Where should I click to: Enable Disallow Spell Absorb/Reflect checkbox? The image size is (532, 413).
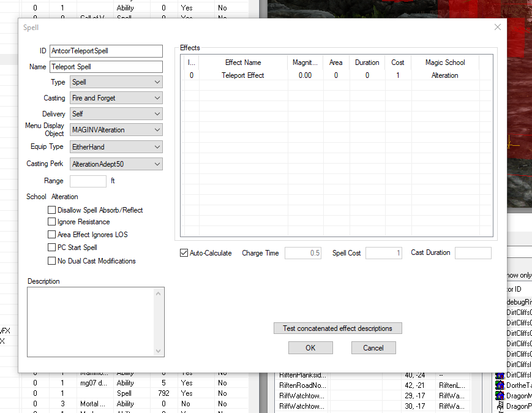coord(52,210)
